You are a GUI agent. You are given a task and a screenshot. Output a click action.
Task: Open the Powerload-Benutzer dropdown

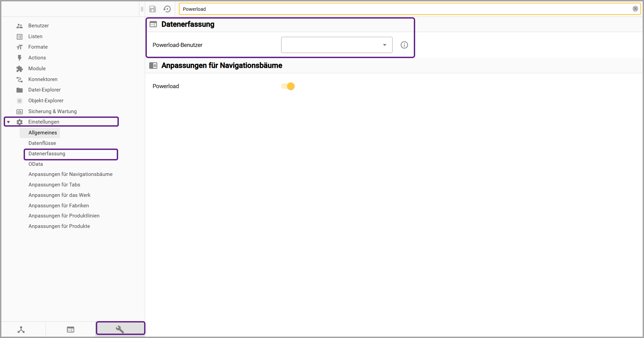[x=337, y=45]
